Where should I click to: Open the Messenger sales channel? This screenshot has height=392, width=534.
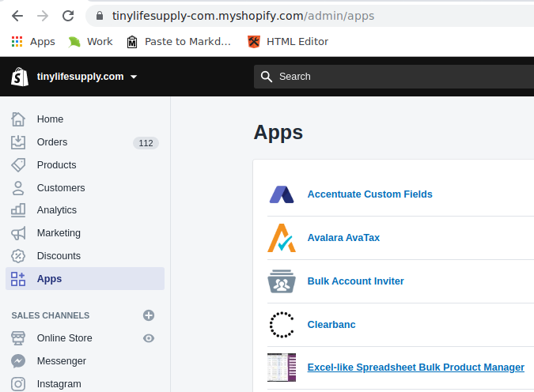pyautogui.click(x=61, y=361)
